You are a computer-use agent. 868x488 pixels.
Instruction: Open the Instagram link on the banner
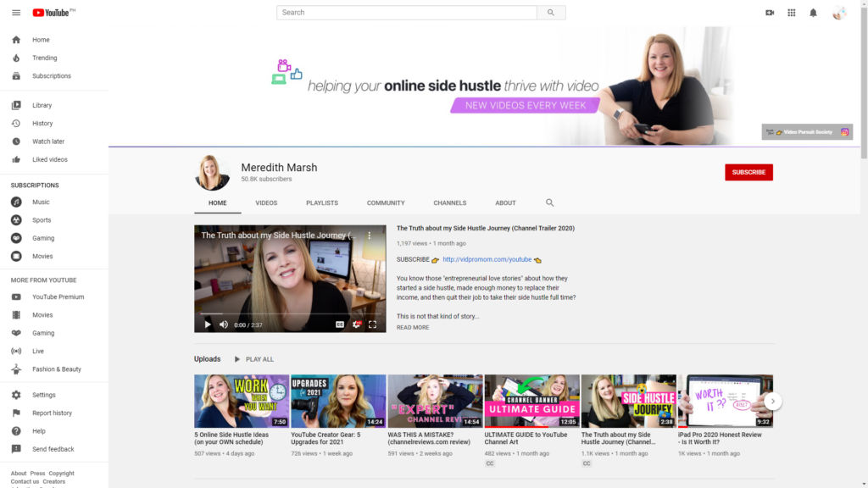coord(845,132)
